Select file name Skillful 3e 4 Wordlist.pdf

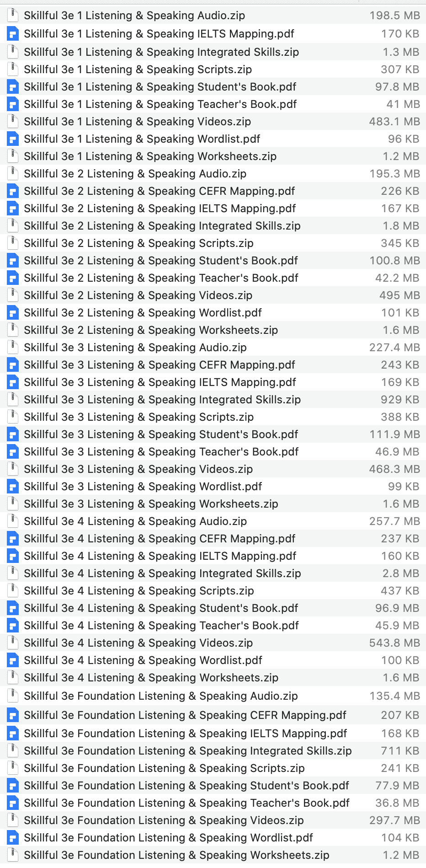[143, 660]
